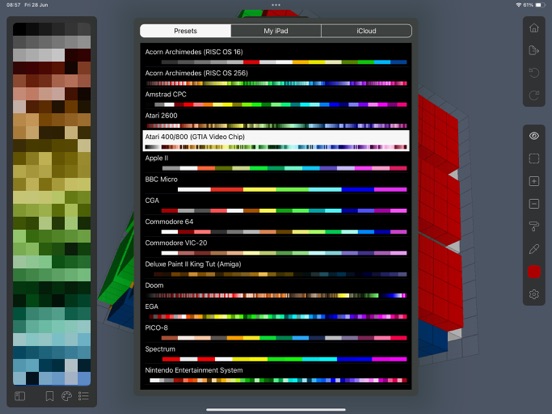Toggle the eye visibility icon
The width and height of the screenshot is (552, 414).
point(534,136)
